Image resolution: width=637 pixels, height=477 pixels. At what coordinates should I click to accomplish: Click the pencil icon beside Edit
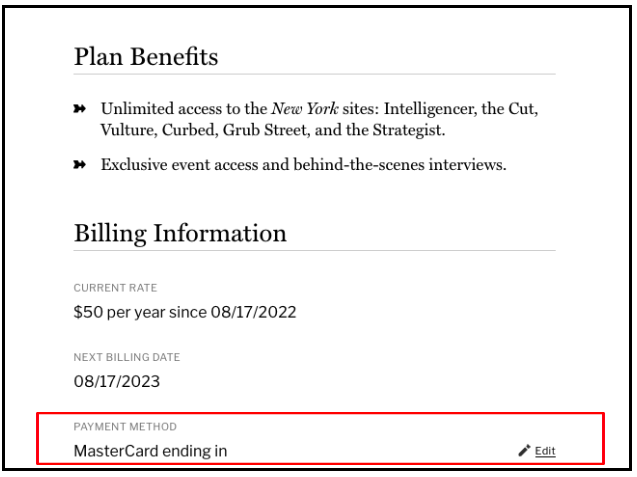[524, 450]
